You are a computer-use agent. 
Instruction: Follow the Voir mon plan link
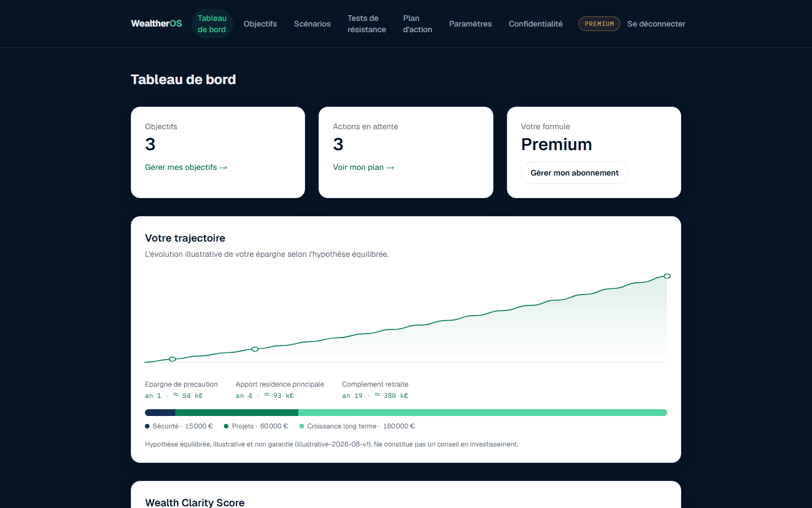pos(363,167)
